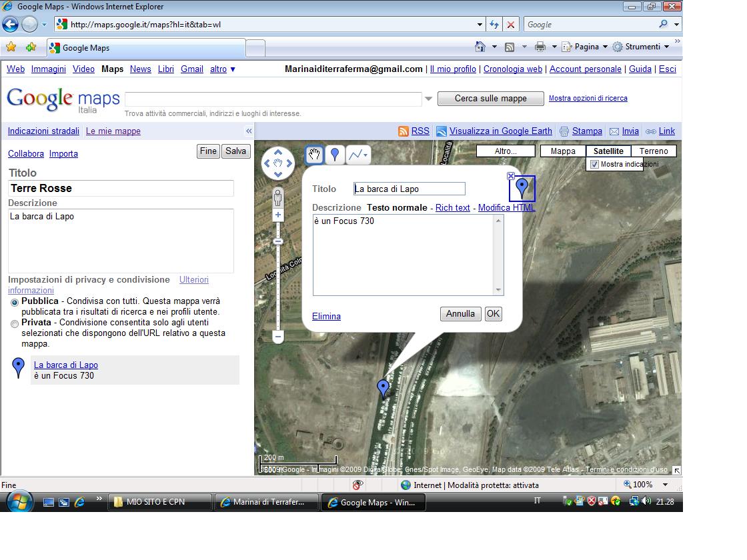Click the Google Earth icon
747x560 pixels.
pos(441,131)
